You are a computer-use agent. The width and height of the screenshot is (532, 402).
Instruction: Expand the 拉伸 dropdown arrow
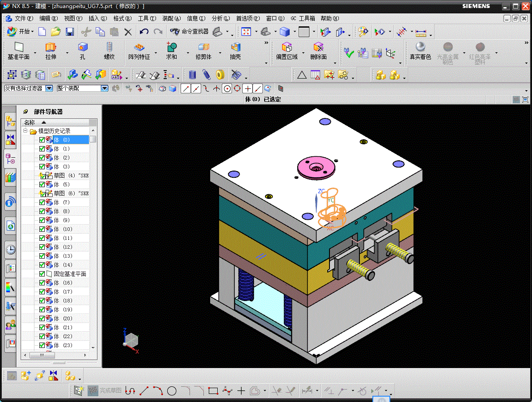click(x=67, y=53)
